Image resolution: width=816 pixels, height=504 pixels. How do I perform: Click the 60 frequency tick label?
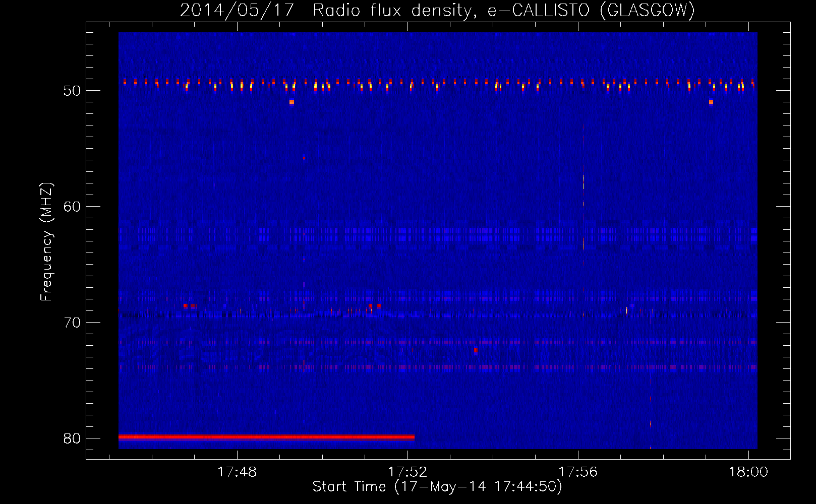(72, 207)
